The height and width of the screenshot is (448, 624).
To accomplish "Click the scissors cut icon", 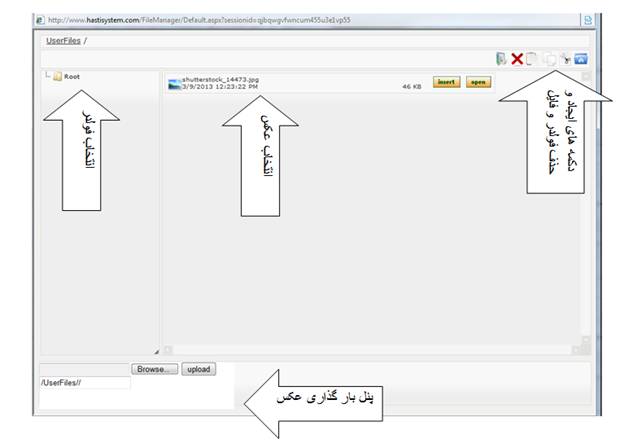I will pyautogui.click(x=565, y=60).
